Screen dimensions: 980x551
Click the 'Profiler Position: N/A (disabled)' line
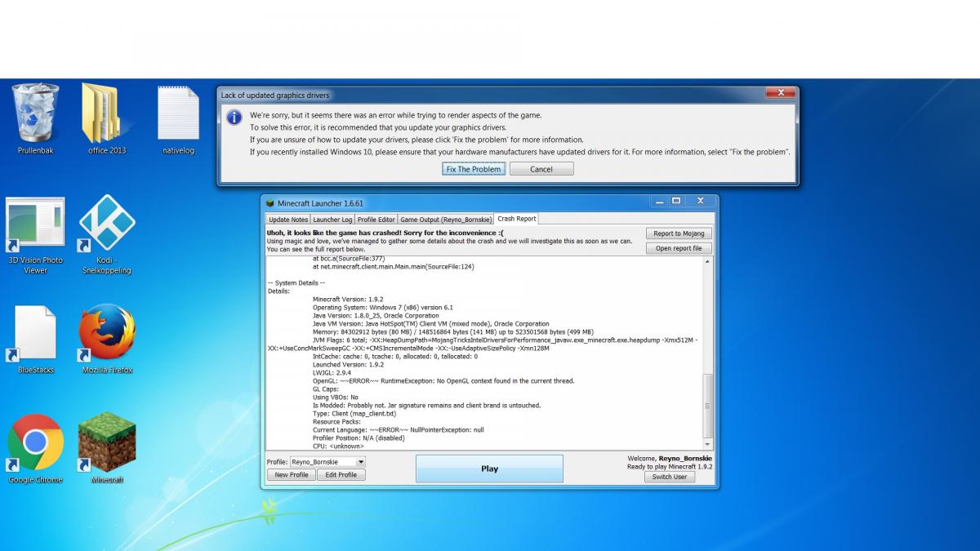click(359, 438)
